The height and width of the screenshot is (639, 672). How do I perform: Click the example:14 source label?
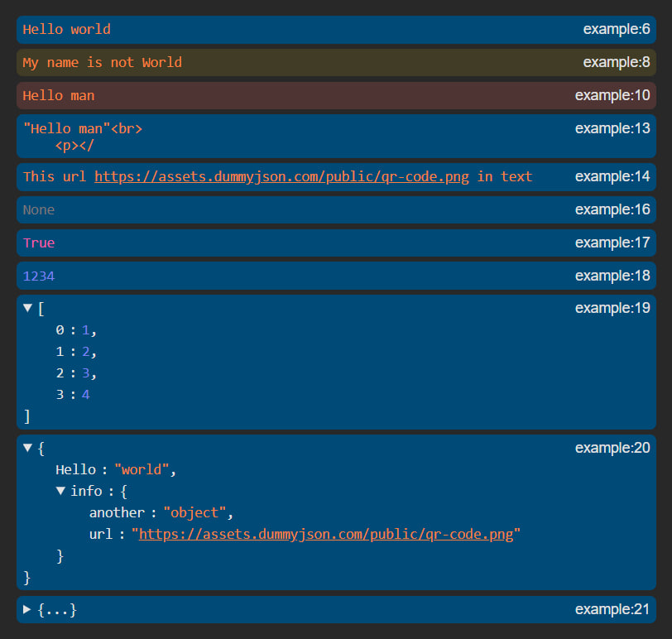tap(612, 176)
